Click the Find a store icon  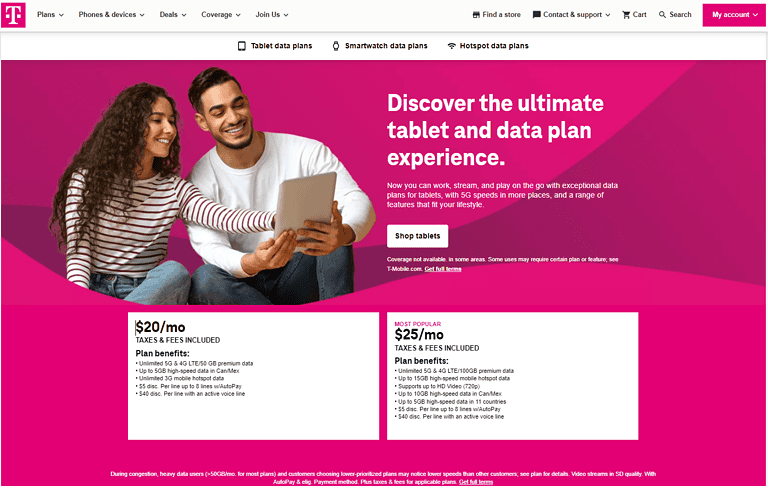point(476,15)
